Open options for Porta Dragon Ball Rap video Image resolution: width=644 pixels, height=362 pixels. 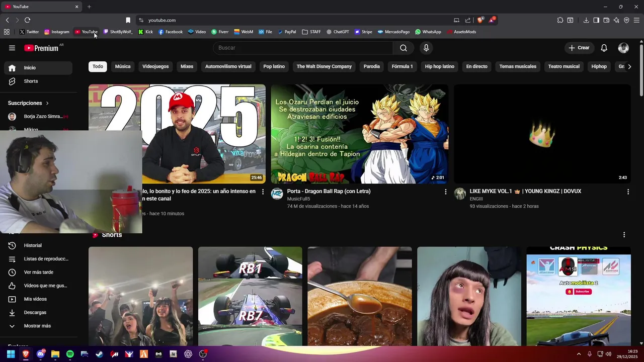pos(445,192)
